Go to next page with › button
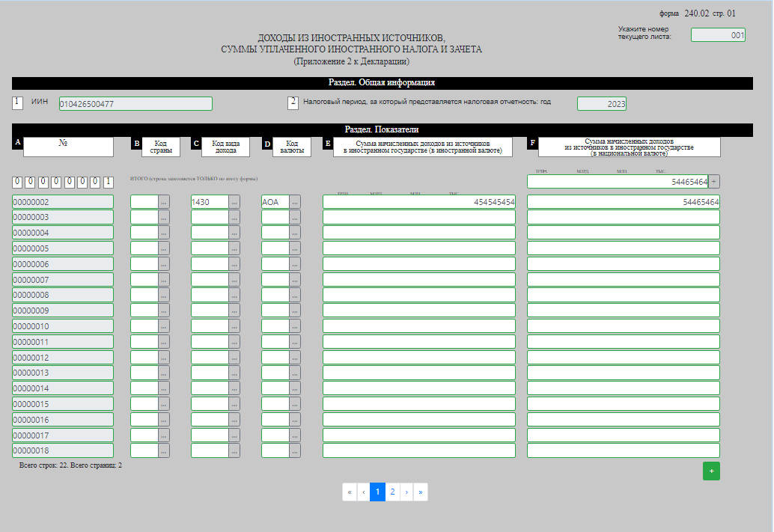Image resolution: width=774 pixels, height=532 pixels. pos(406,492)
